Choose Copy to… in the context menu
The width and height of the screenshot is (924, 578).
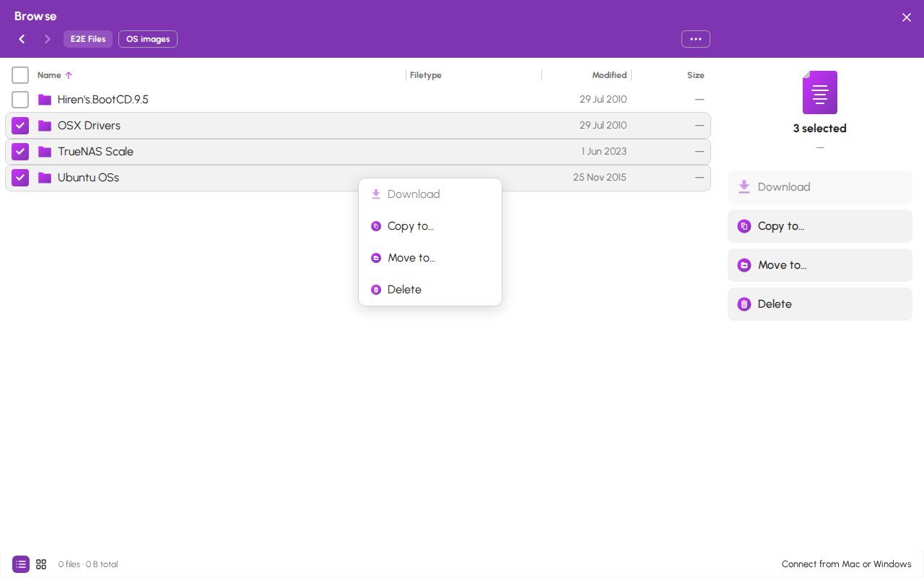(430, 226)
